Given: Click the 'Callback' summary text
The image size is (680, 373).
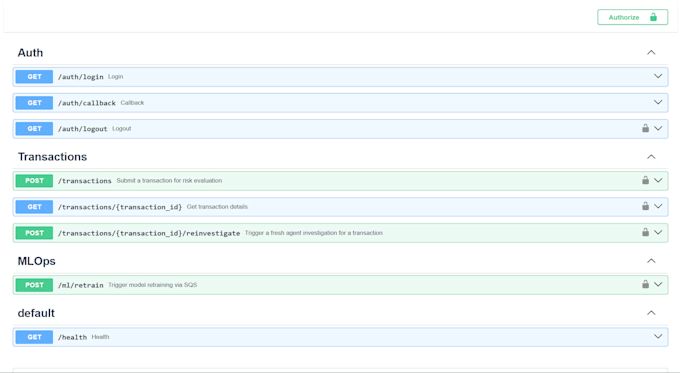Looking at the screenshot, I should tap(132, 102).
